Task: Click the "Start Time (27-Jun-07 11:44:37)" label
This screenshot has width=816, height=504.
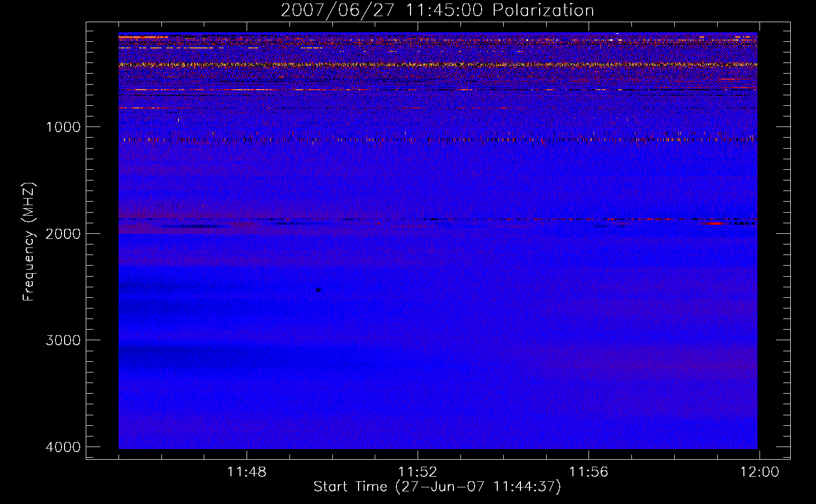Action: [437, 487]
